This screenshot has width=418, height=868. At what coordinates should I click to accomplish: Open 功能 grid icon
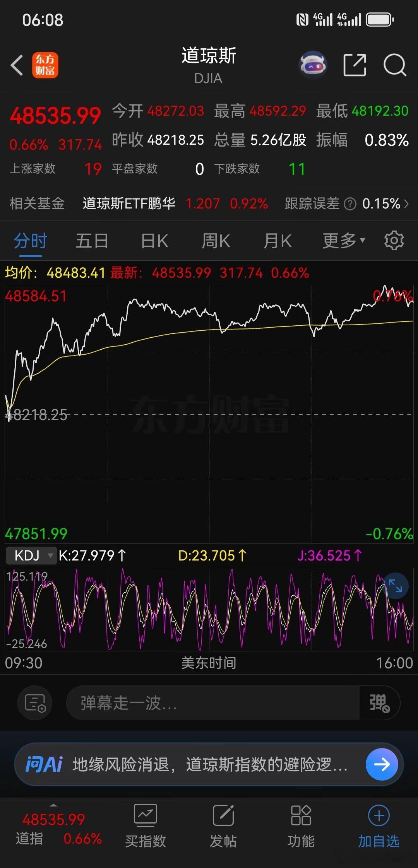301,815
